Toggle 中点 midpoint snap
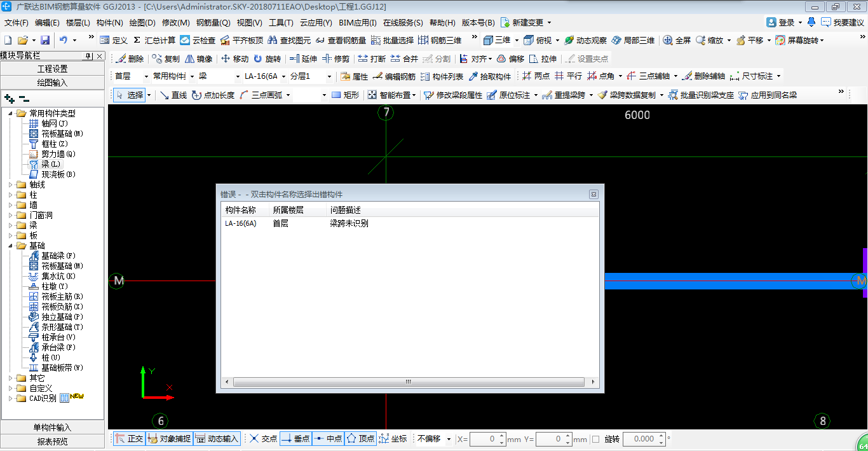This screenshot has width=868, height=451. tap(328, 439)
